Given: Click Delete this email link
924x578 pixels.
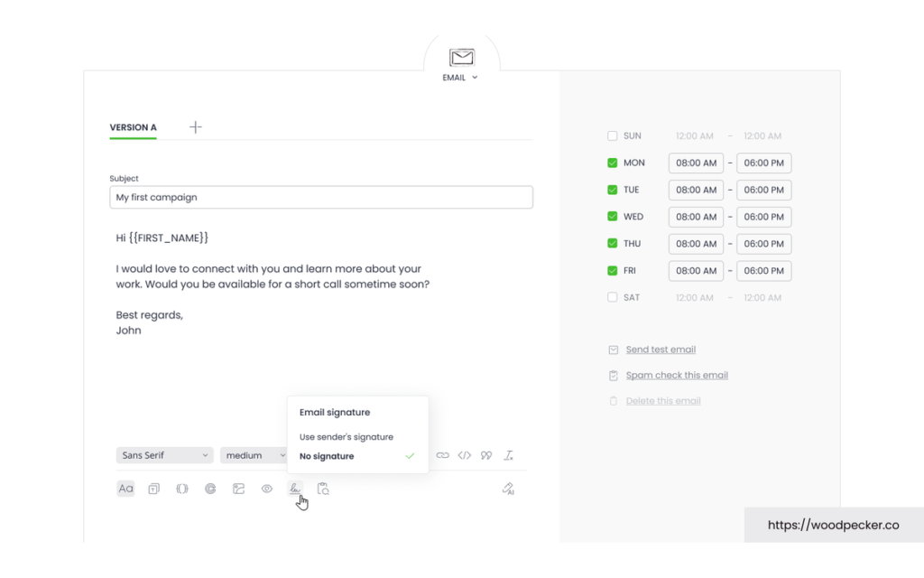Looking at the screenshot, I should 663,401.
